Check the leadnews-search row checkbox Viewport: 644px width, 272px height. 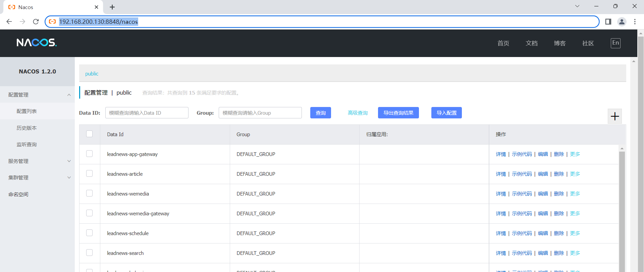tap(89, 253)
